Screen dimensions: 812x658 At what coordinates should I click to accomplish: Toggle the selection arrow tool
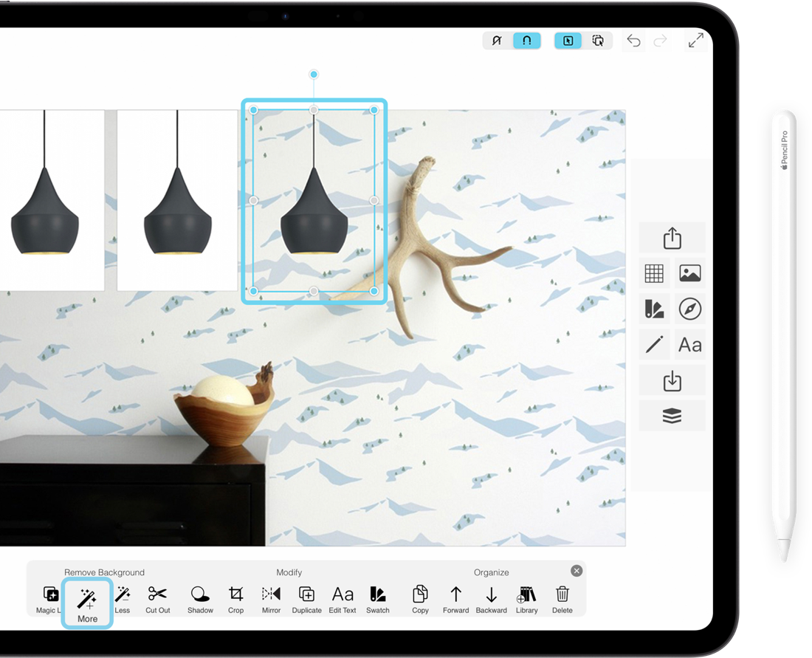click(x=567, y=41)
